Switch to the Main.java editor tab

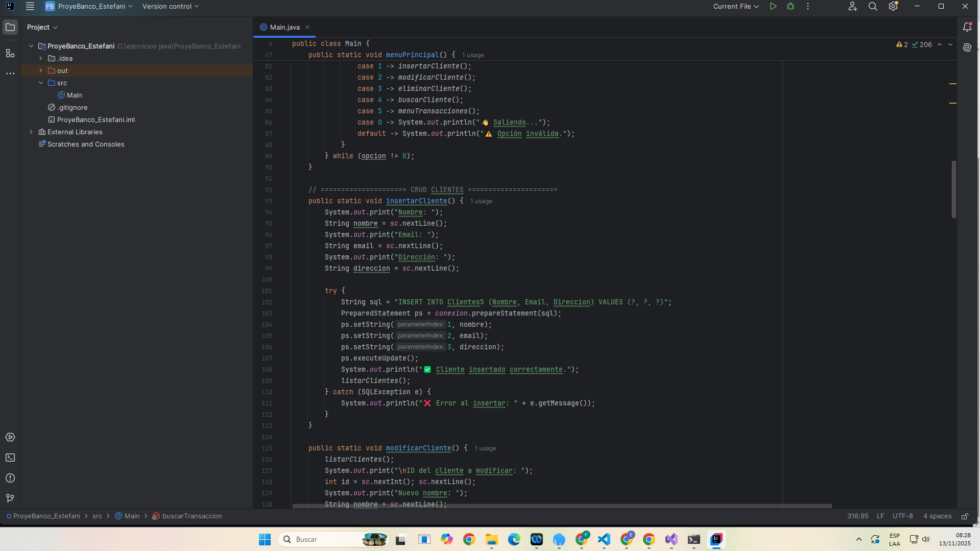[284, 27]
